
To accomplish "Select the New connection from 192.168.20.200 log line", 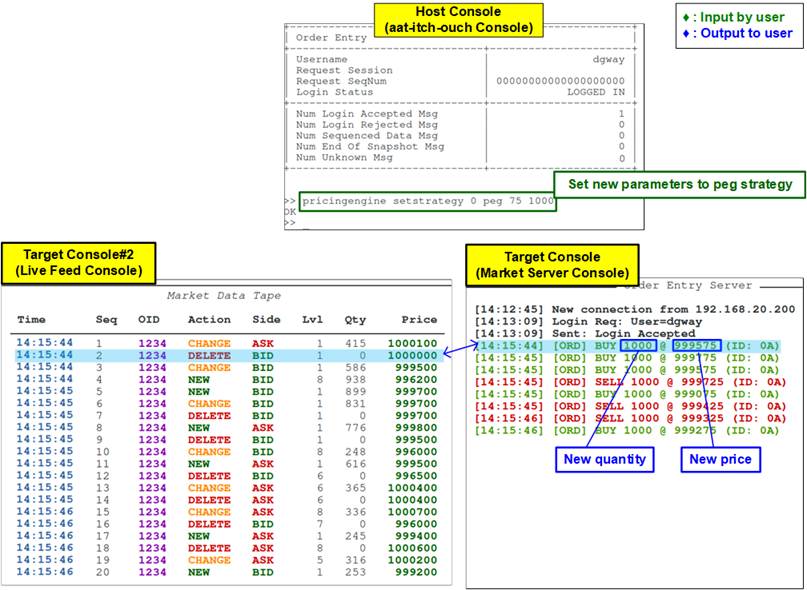I will pyautogui.click(x=635, y=308).
